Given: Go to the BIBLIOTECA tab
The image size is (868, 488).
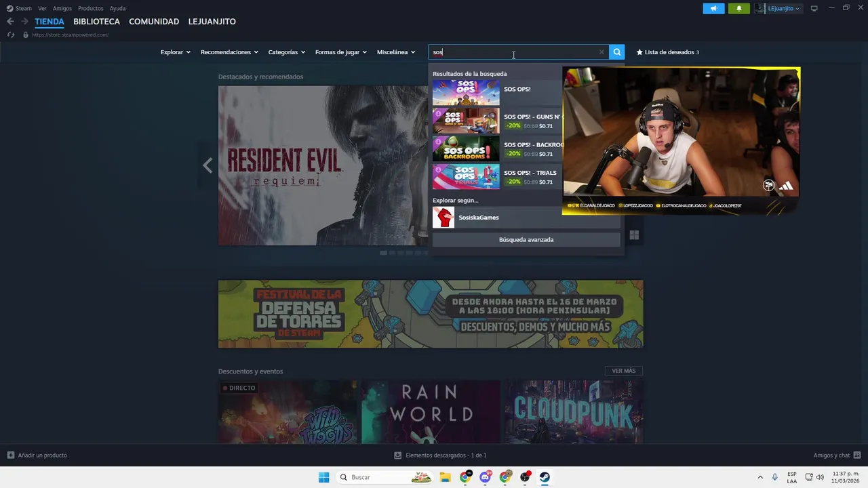Looking at the screenshot, I should point(96,22).
